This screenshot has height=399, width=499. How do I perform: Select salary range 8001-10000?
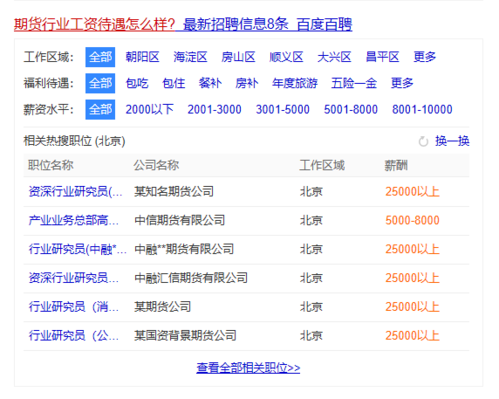point(422,109)
